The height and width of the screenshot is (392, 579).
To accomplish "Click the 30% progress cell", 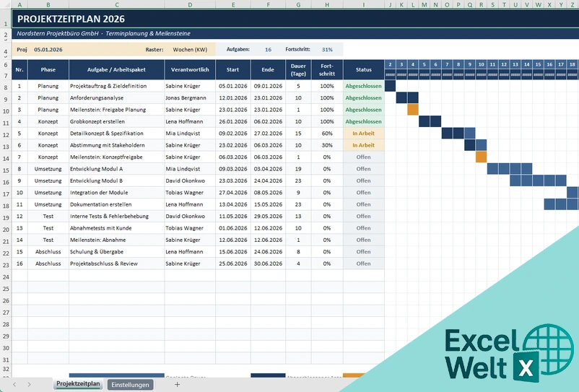I will 327,145.
